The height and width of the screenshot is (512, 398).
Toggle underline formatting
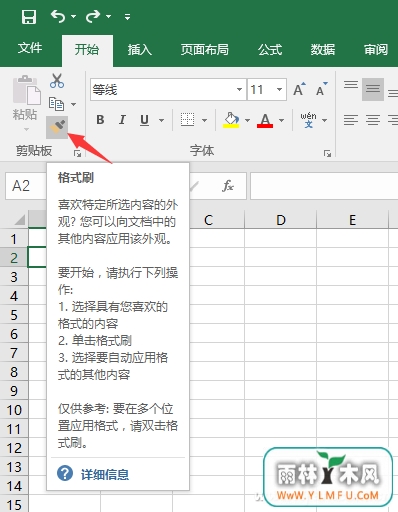tap(144, 120)
